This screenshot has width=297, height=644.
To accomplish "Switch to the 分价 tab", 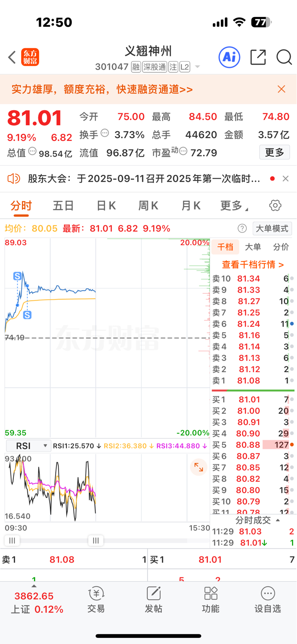I will (x=281, y=247).
